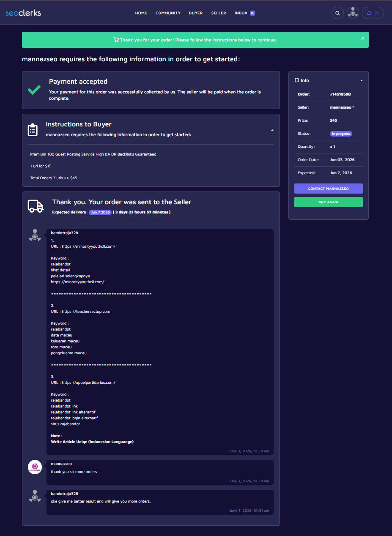This screenshot has height=536, width=392.
Task: Click the mannazseo seller avatar logo
Action: (x=35, y=467)
